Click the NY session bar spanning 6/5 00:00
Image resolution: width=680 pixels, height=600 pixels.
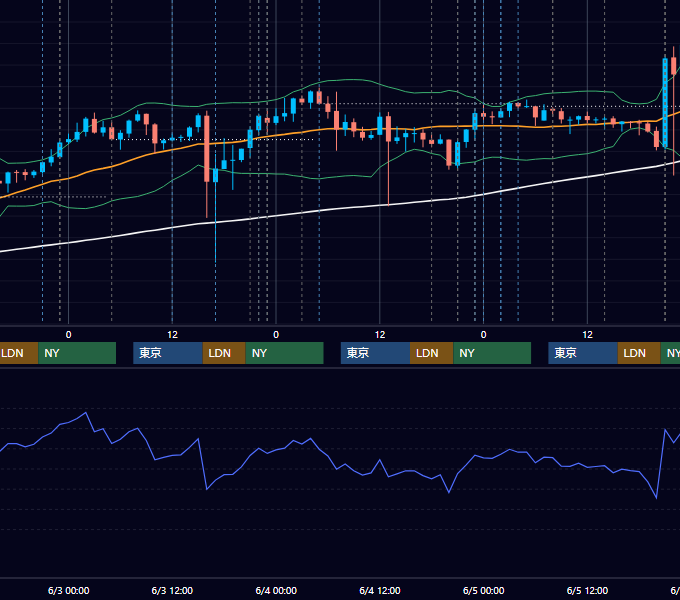click(x=492, y=353)
